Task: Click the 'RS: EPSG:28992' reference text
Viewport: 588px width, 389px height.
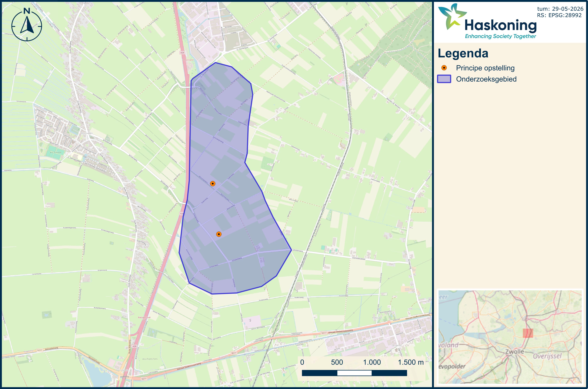Action: (x=559, y=15)
